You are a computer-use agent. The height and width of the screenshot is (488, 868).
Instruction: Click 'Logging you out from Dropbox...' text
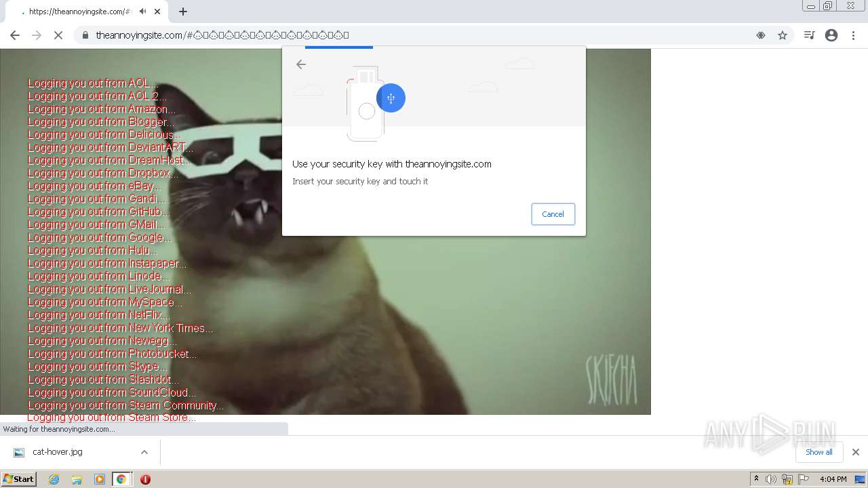[x=103, y=174]
